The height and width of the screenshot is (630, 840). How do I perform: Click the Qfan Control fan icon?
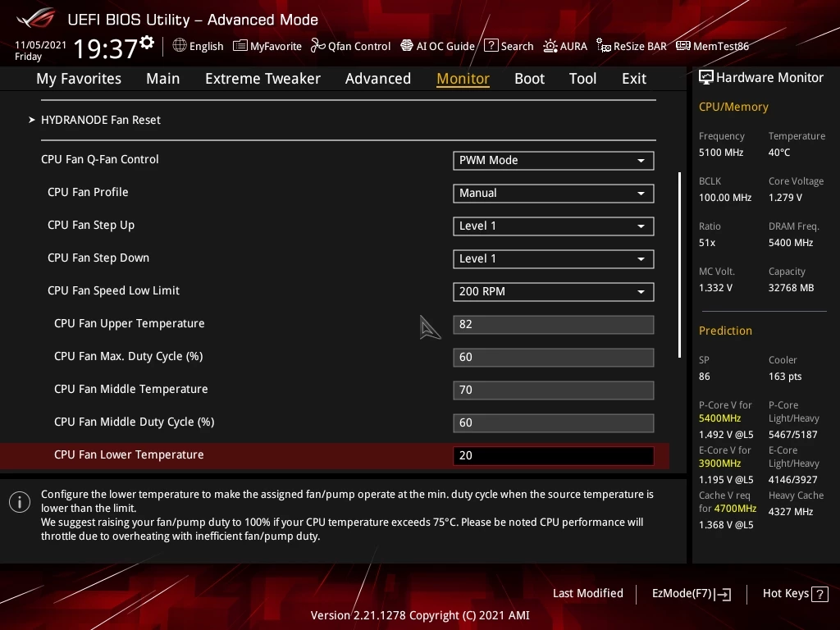coord(318,46)
